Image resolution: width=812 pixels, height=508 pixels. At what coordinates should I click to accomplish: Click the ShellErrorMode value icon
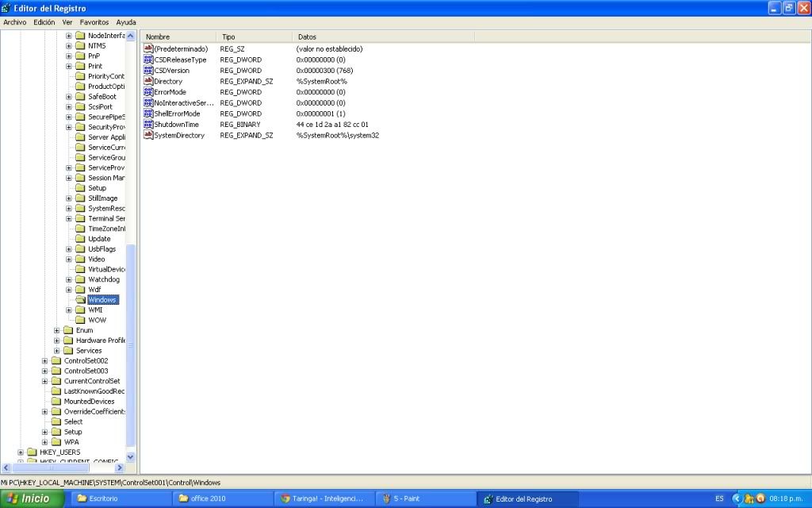point(148,114)
